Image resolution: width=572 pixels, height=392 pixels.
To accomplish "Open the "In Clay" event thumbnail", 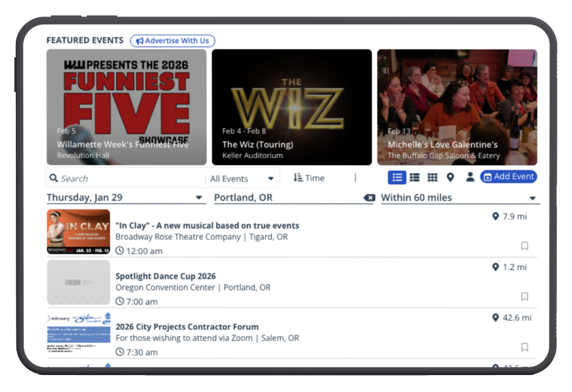I will click(x=79, y=232).
